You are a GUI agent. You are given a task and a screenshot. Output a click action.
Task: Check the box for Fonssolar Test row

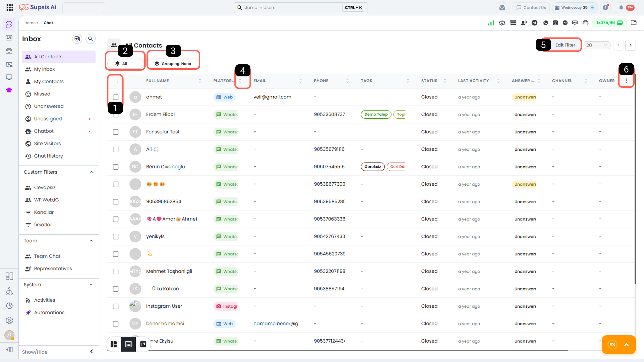[x=116, y=132]
